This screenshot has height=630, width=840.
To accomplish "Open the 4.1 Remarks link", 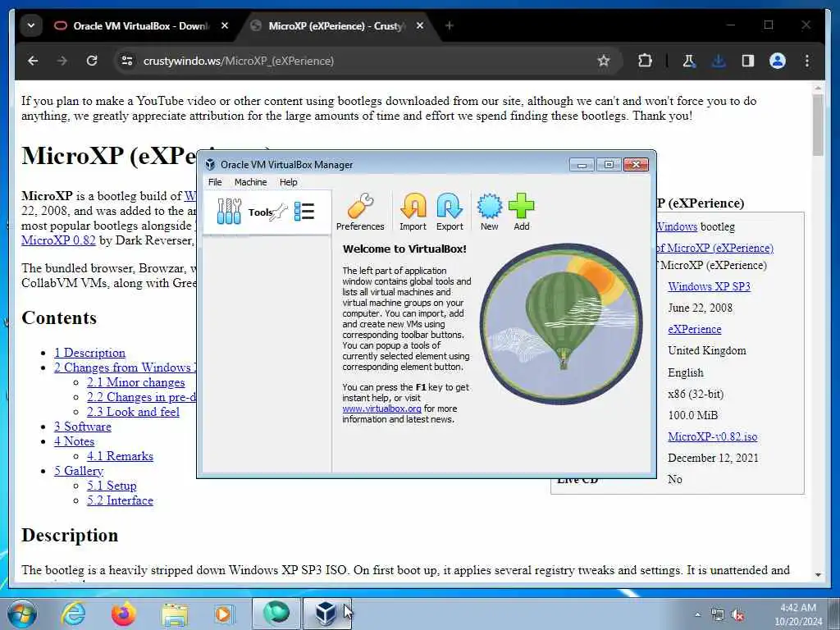I will coord(120,456).
